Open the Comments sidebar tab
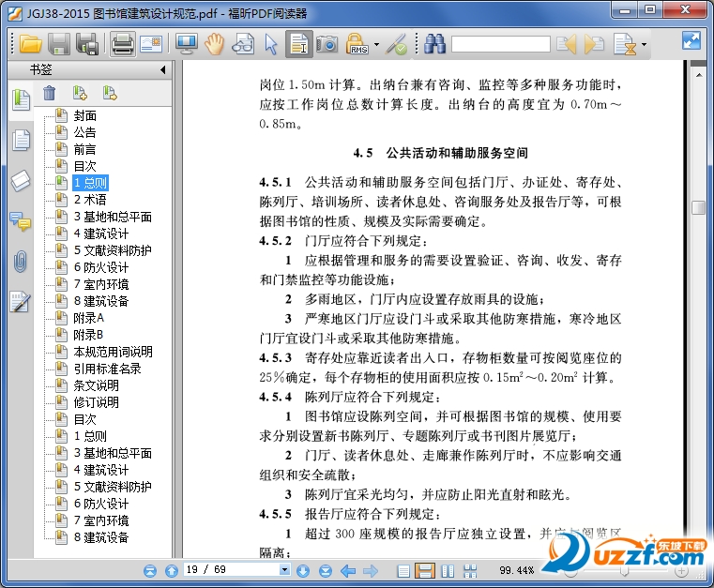This screenshot has height=588, width=714. tap(21, 221)
